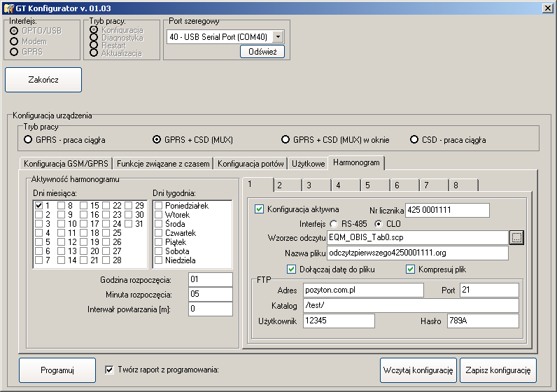The height and width of the screenshot is (392, 557).
Task: Check day 15 of month checkbox
Action: point(83,205)
